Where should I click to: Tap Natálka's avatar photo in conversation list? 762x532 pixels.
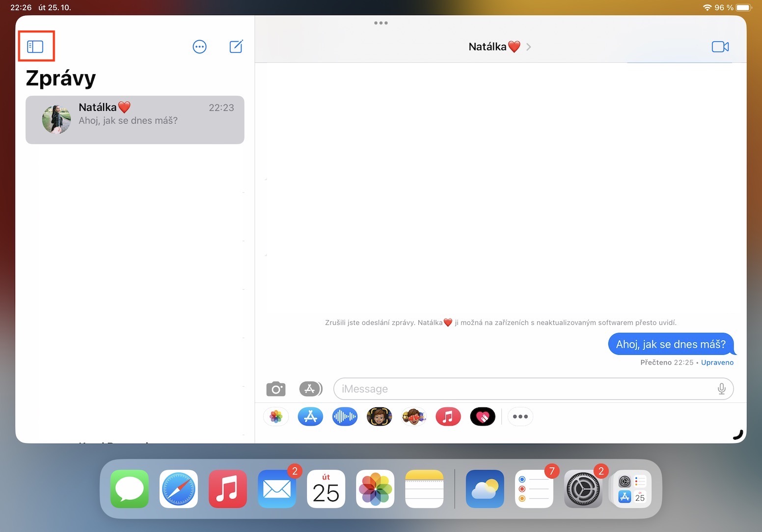tap(56, 120)
